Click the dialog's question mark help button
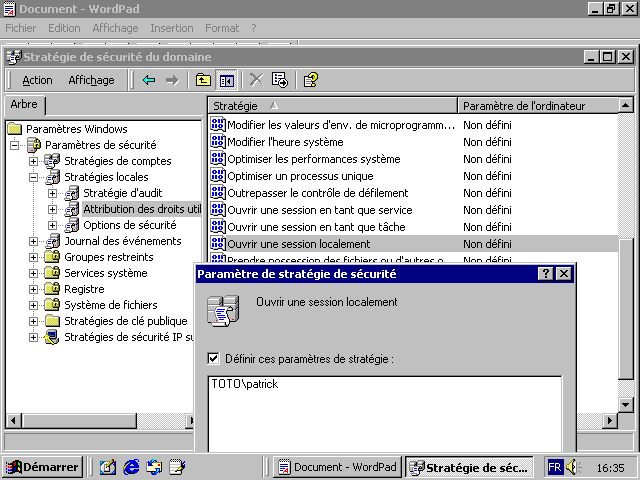640x480 pixels. tap(546, 273)
